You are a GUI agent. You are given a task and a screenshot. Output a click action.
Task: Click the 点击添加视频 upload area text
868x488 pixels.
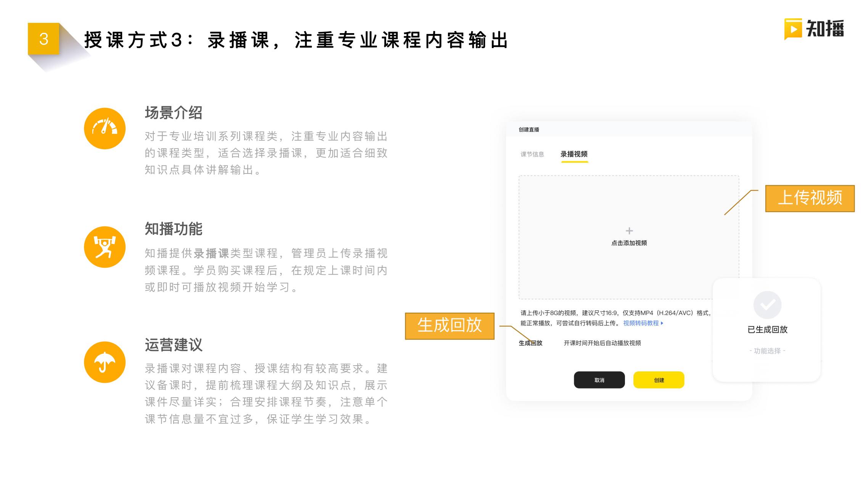[629, 243]
